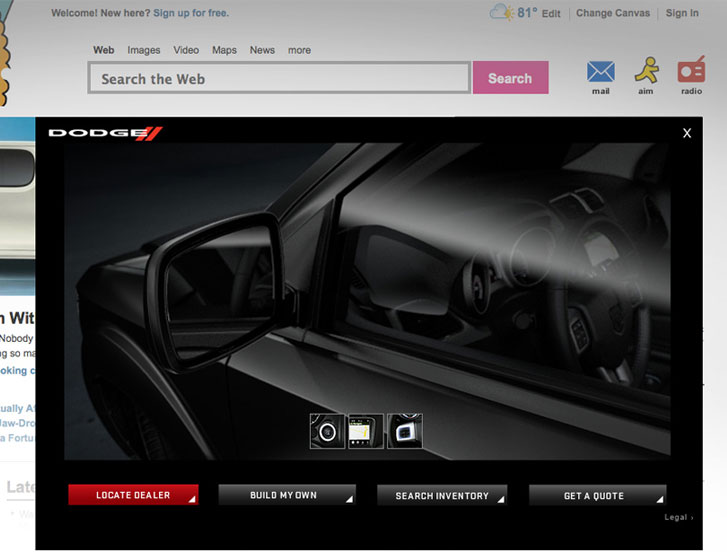727x552 pixels.
Task: Open the Change Canvas option
Action: [x=613, y=13]
